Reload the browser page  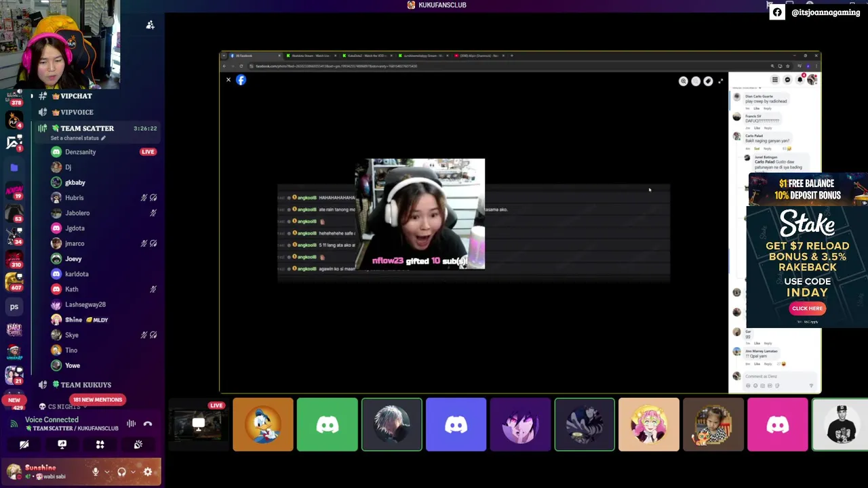(241, 66)
